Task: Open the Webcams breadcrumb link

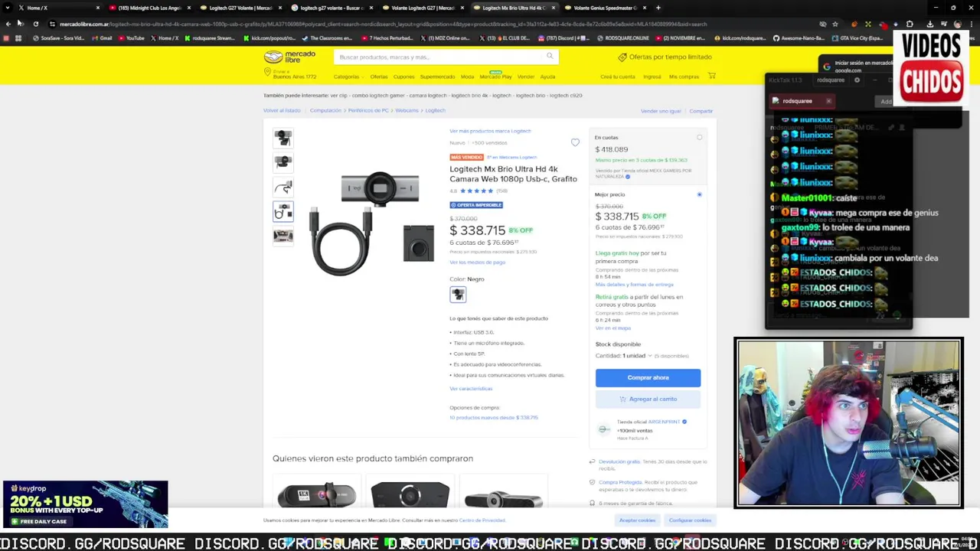Action: (407, 110)
